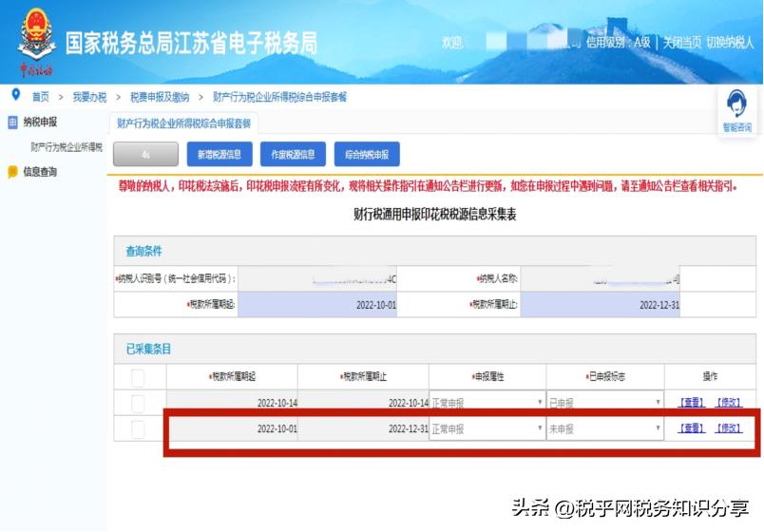Go to 首页 via breadcrumb
The image size is (764, 532).
coord(41,97)
